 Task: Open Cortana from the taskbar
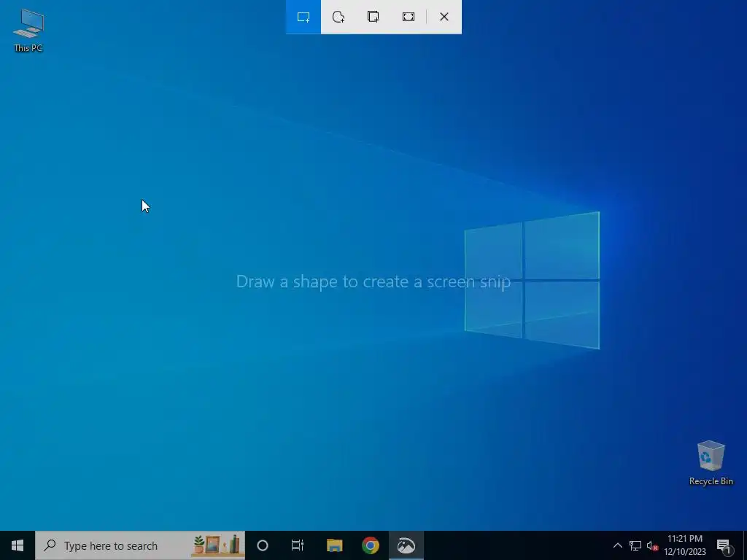[x=263, y=545]
